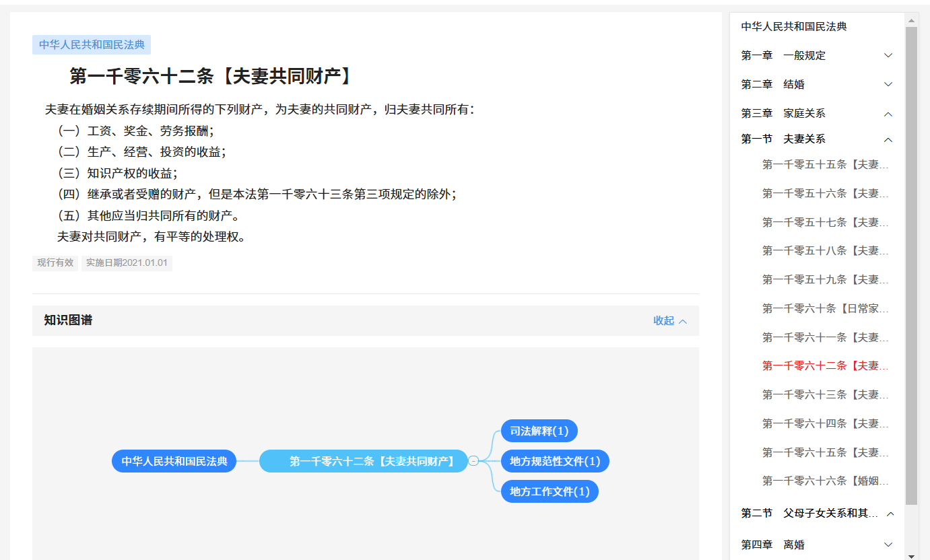Collapse 第二节 父母子女关系 section chevron

[x=890, y=514]
